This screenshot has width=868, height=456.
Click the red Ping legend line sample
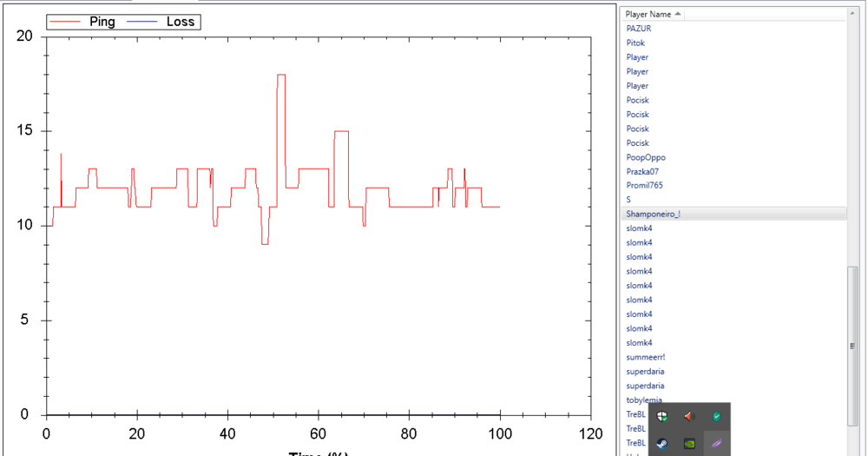[65, 23]
